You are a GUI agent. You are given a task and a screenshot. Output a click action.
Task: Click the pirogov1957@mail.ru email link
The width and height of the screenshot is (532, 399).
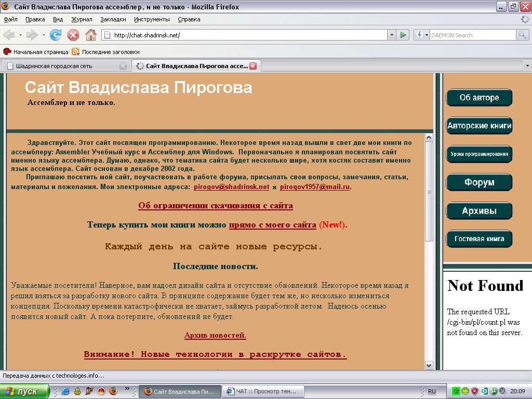(x=314, y=187)
